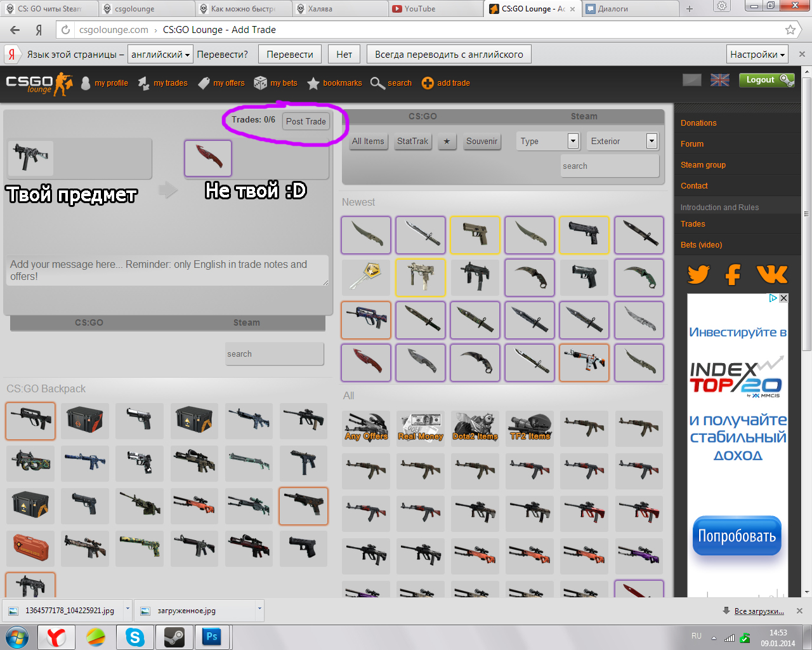Click the key item in Newest grid
812x650 pixels.
366,277
